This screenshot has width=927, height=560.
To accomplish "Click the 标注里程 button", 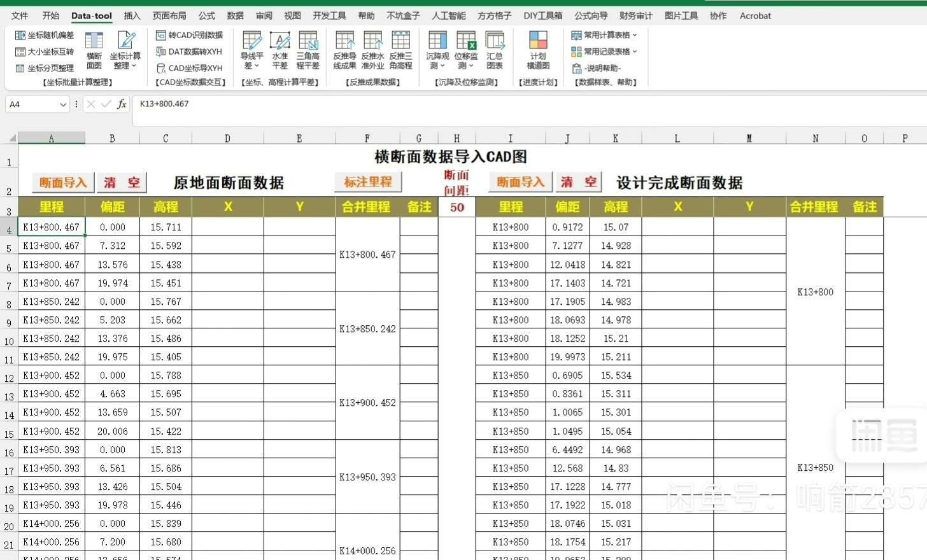I will [368, 182].
